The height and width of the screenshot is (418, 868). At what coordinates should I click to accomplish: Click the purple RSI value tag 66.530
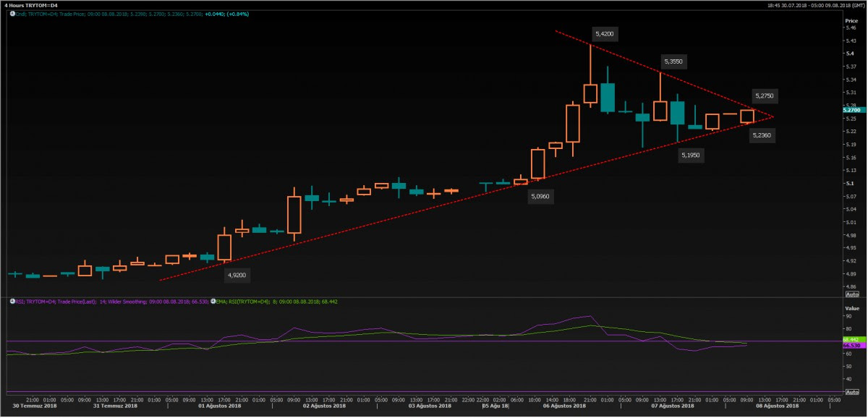coord(851,346)
